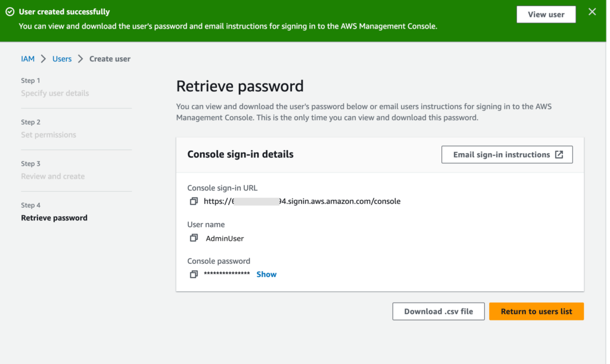Dismiss the success banner with X
This screenshot has height=364, width=610.
(x=592, y=12)
